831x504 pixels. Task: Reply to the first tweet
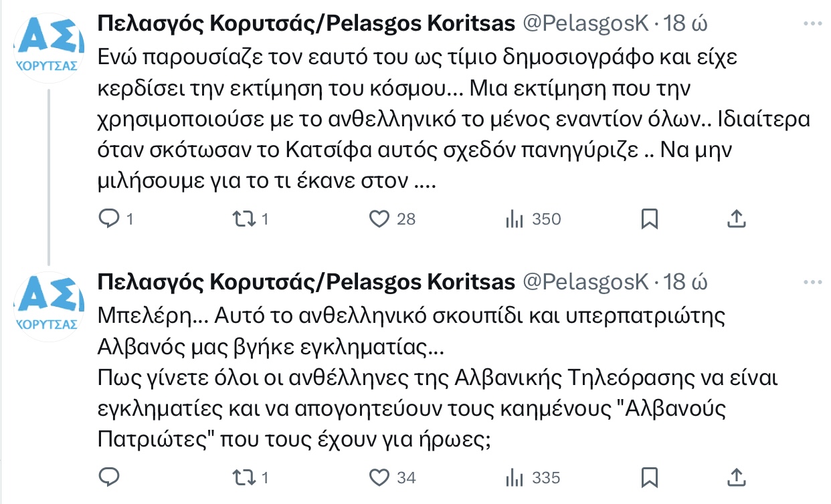108,219
